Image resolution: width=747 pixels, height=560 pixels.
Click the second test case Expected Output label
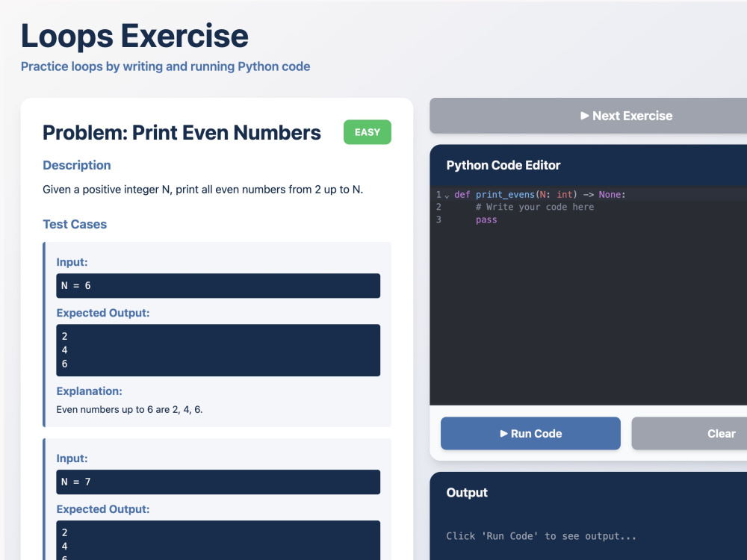tap(103, 509)
